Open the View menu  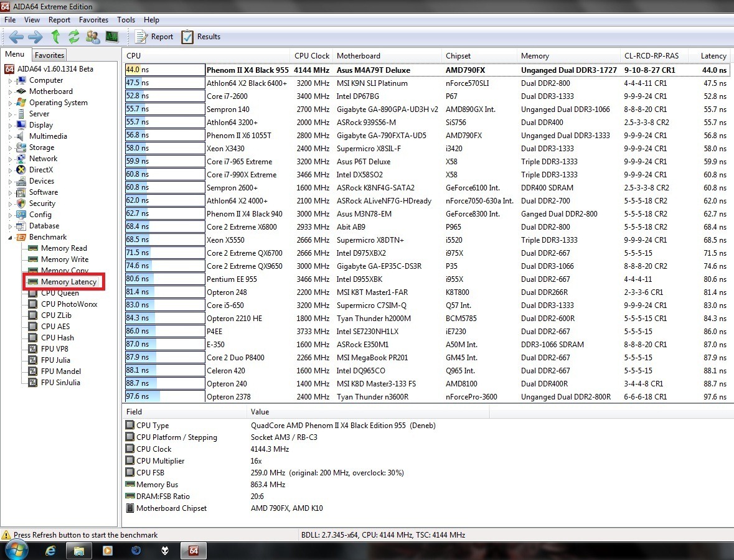click(x=32, y=20)
